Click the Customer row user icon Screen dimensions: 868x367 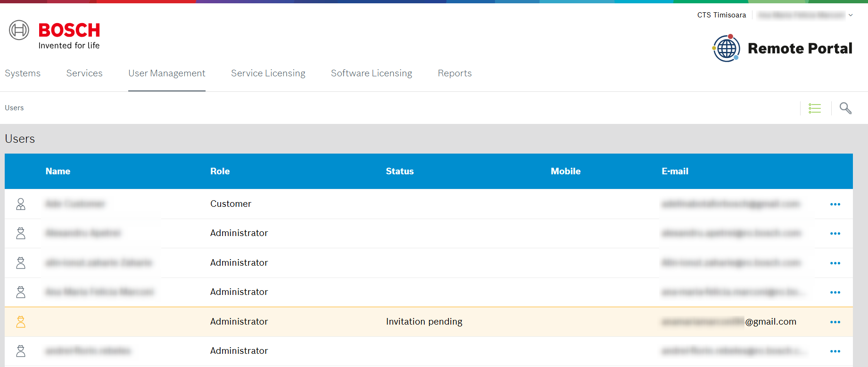tap(21, 204)
